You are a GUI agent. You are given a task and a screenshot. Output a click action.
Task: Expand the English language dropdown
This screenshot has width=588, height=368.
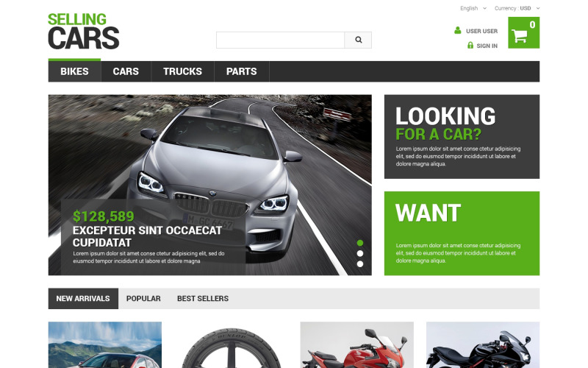pyautogui.click(x=473, y=9)
